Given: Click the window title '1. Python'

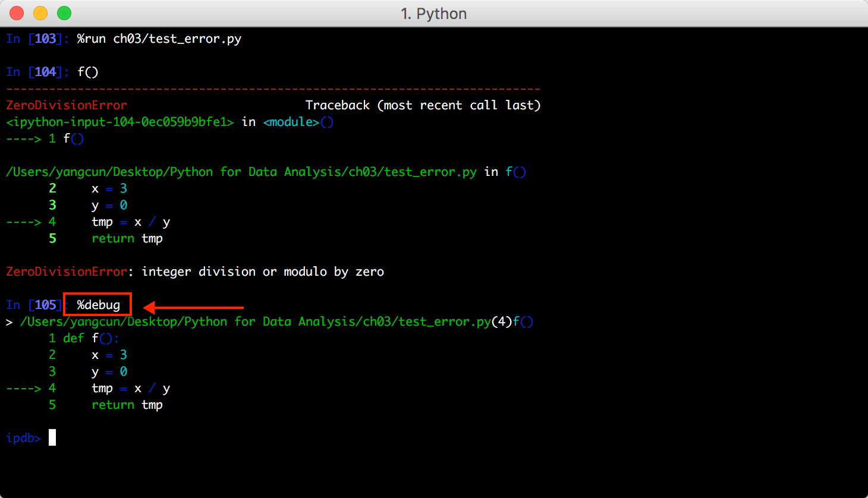Looking at the screenshot, I should [x=434, y=13].
